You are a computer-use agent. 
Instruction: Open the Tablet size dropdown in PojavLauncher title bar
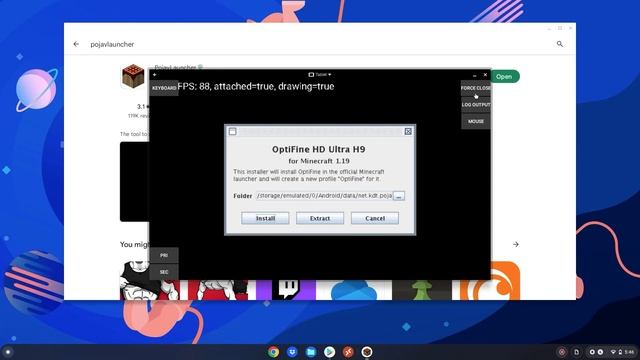320,75
